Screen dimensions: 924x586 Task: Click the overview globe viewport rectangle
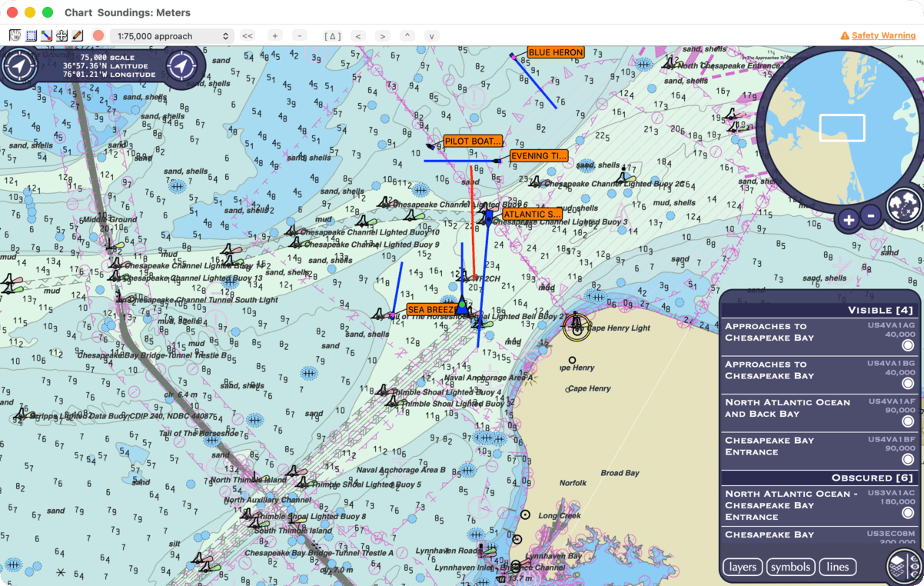point(842,128)
